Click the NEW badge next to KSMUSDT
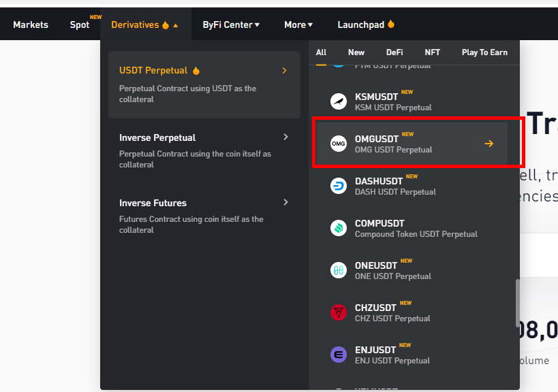The image size is (558, 392). [407, 92]
